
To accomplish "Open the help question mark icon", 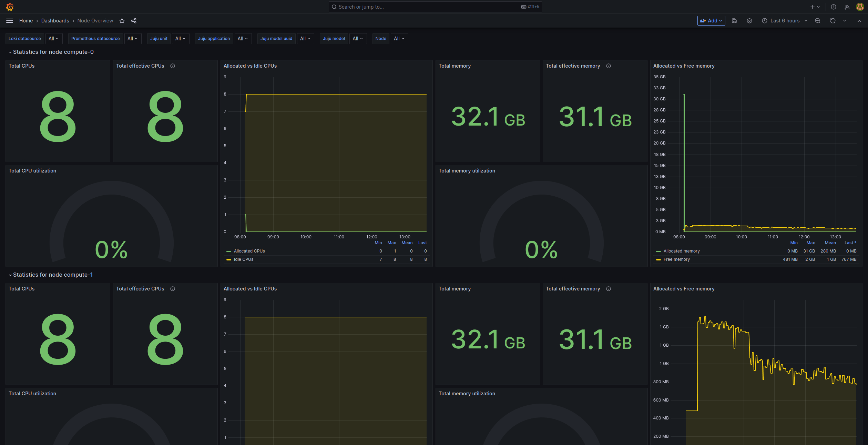I will pos(834,7).
